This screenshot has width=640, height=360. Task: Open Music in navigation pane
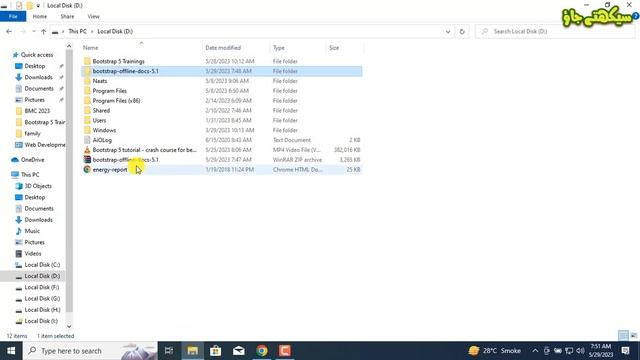[32, 231]
